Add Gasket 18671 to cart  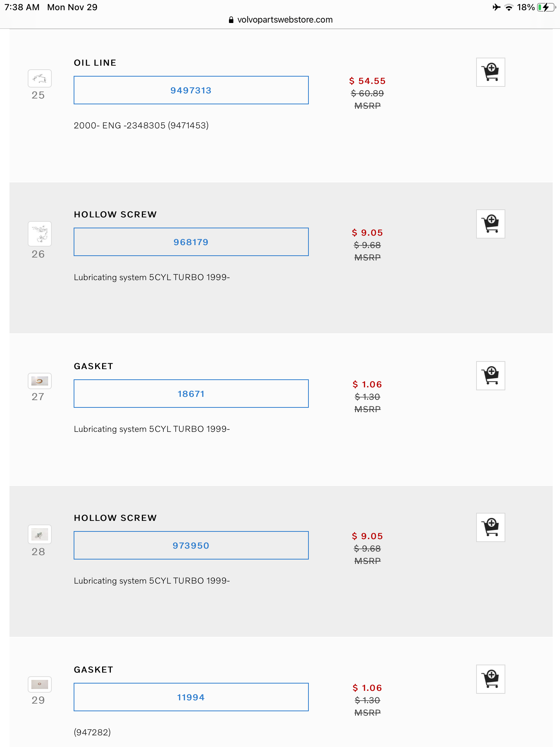[x=490, y=376]
